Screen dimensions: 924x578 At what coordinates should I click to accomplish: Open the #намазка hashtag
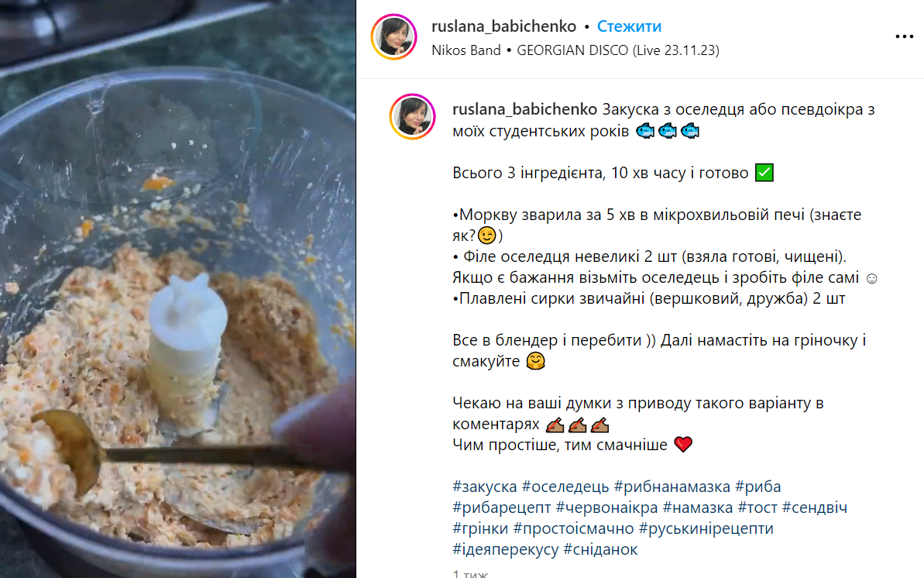(698, 507)
